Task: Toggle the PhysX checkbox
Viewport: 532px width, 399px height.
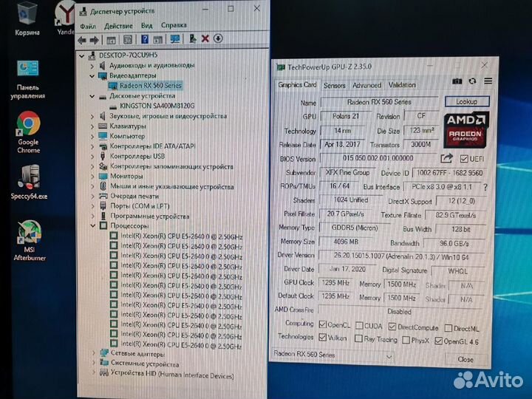Action: pos(406,340)
